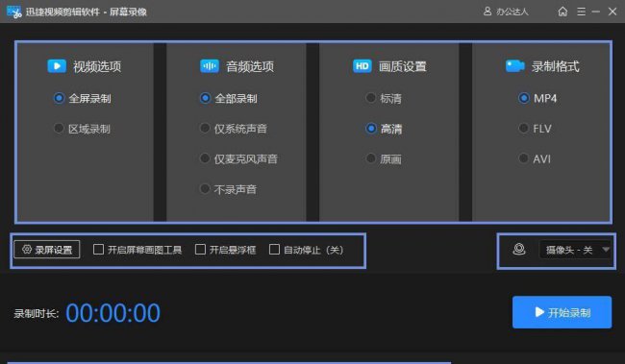
Task: Select 不录声音 option
Action: (x=205, y=189)
